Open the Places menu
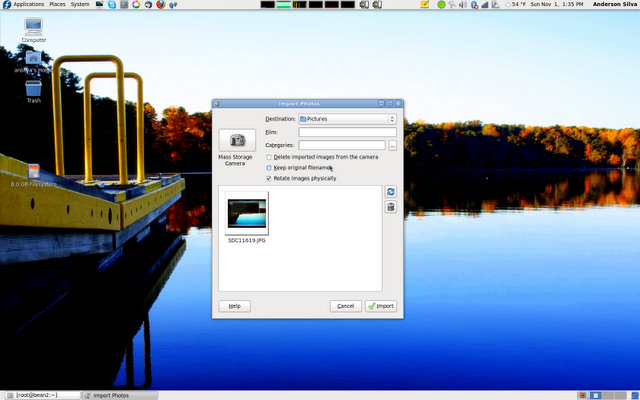Image resolution: width=640 pixels, height=400 pixels. [x=57, y=5]
